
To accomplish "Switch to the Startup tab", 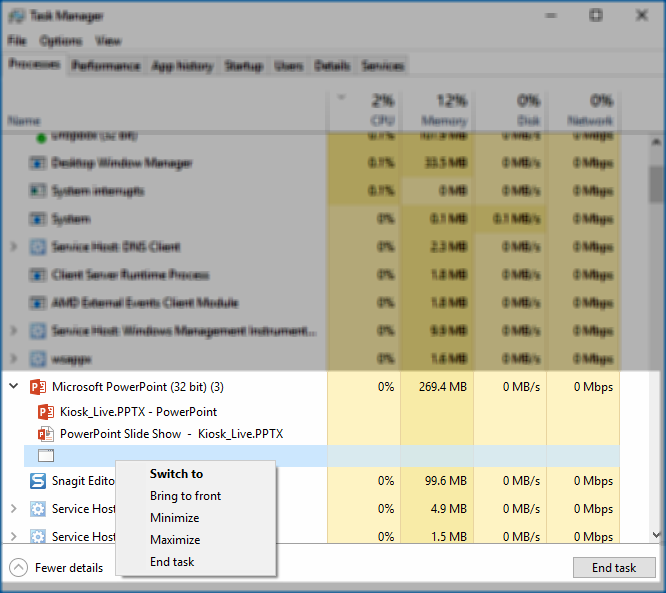I will (x=243, y=66).
